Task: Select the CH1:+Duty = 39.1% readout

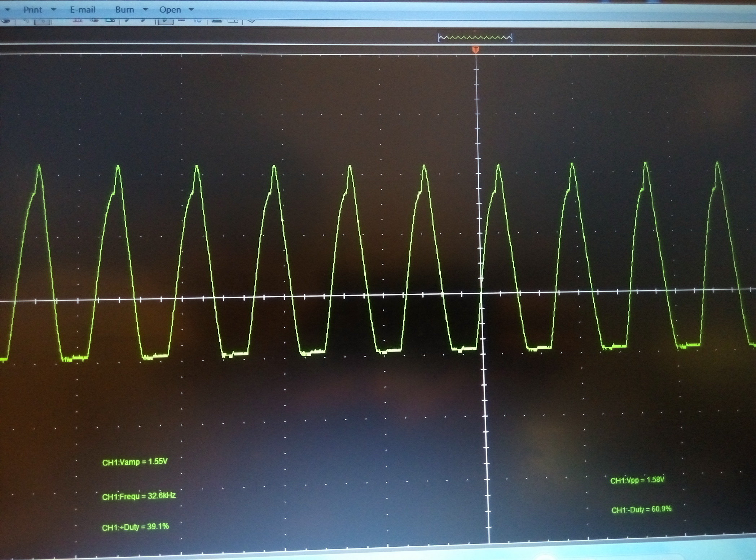Action: point(135,527)
